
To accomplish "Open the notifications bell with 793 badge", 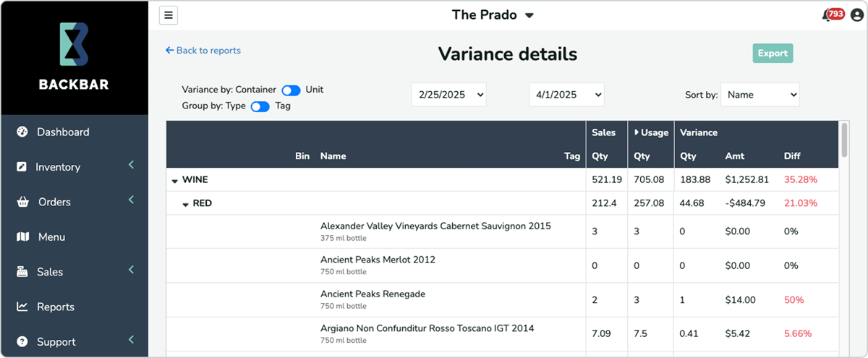I will pyautogui.click(x=833, y=14).
